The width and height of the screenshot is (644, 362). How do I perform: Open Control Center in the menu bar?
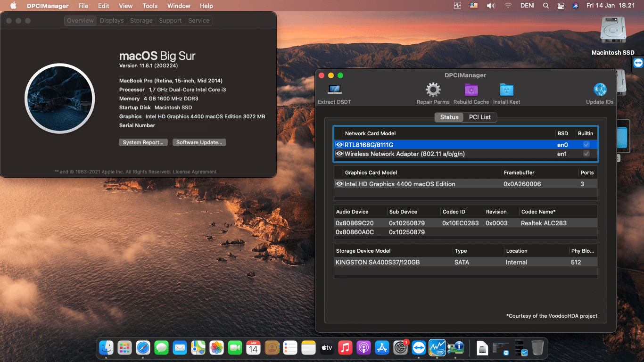pos(561,6)
